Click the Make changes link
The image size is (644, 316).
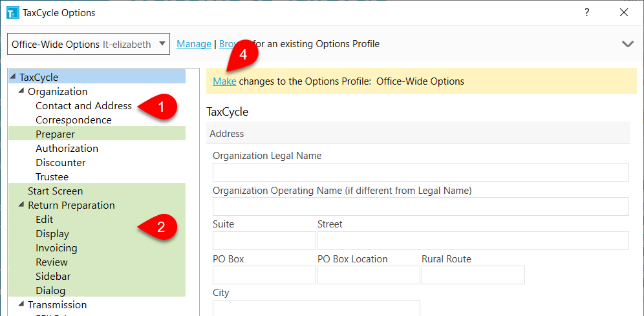224,81
